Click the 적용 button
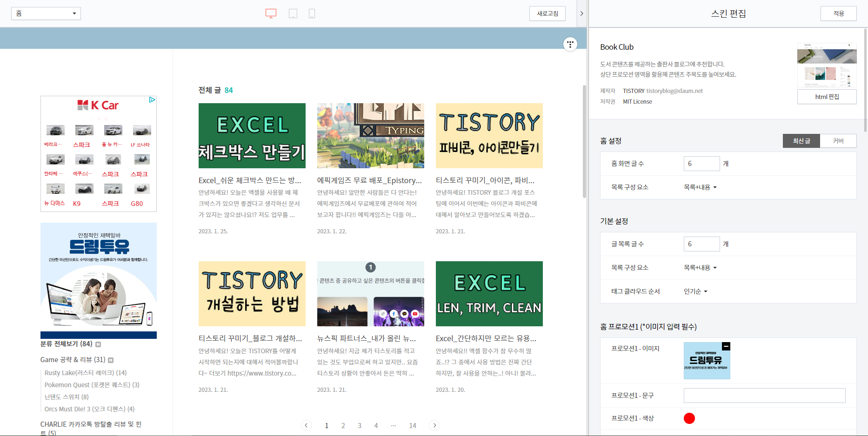Screen dimensions: 868x436 [839, 13]
